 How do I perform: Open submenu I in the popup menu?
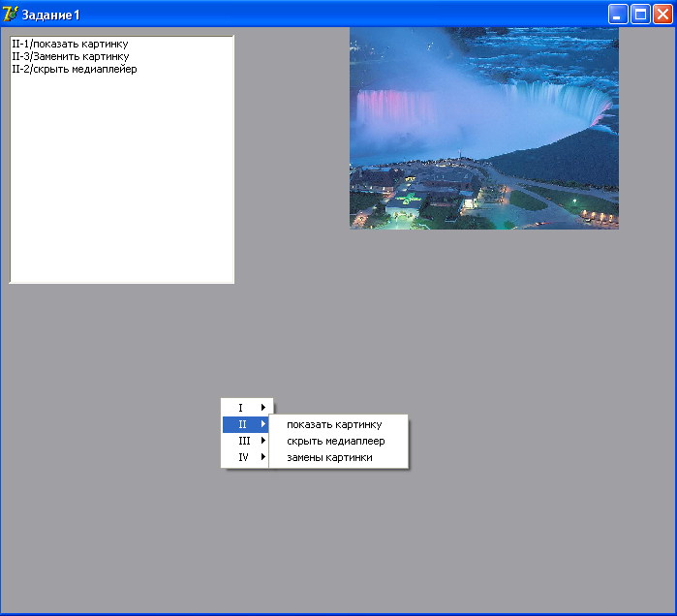tap(246, 408)
